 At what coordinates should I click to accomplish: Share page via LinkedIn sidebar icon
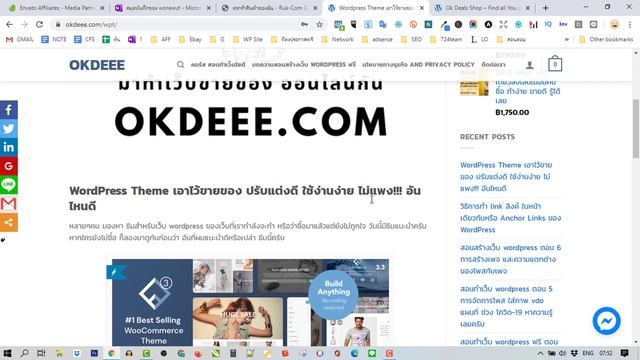9,147
